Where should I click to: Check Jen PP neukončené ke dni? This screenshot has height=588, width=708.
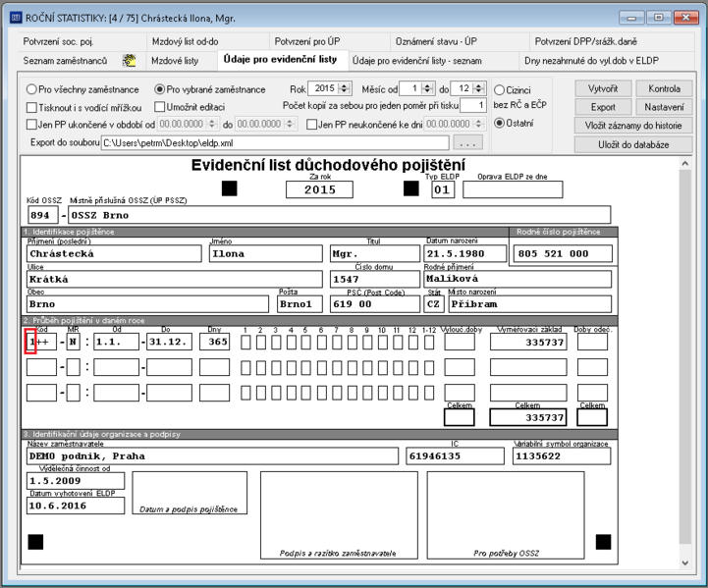(x=311, y=124)
